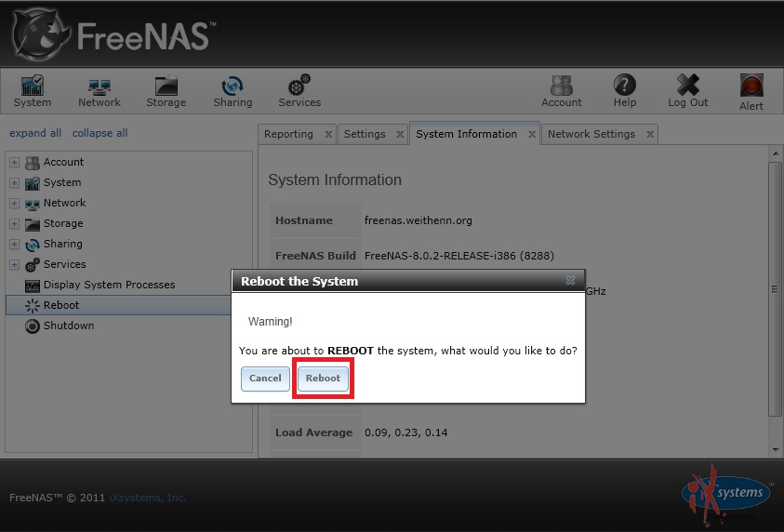
Task: Click the Shutdown power icon in tree
Action: pyautogui.click(x=32, y=326)
